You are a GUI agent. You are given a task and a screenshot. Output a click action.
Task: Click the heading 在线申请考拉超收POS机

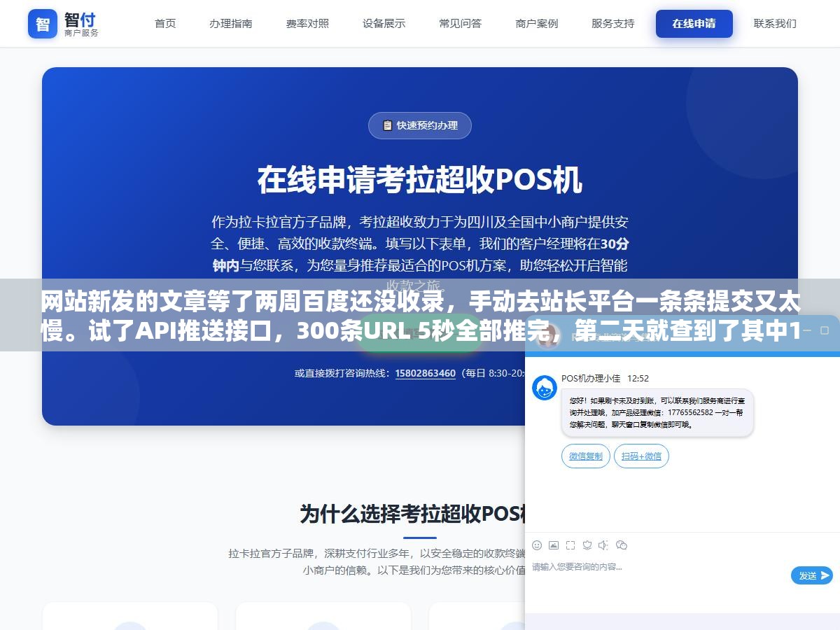tap(420, 180)
